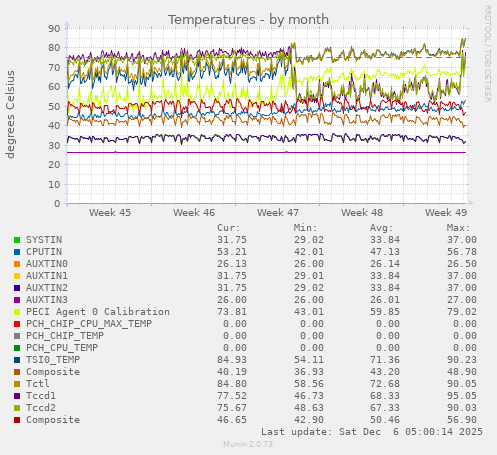
Task: Click the SYSTIN green legend swatch
Action: click(17, 240)
